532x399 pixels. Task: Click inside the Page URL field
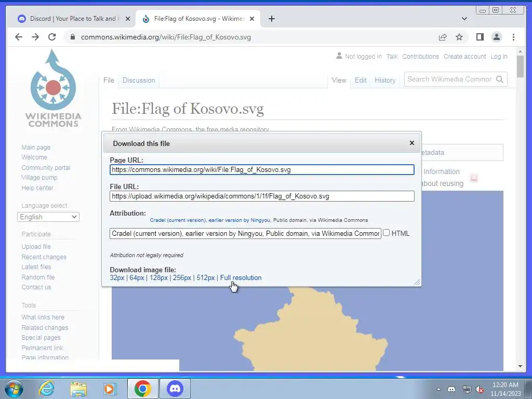(x=262, y=170)
